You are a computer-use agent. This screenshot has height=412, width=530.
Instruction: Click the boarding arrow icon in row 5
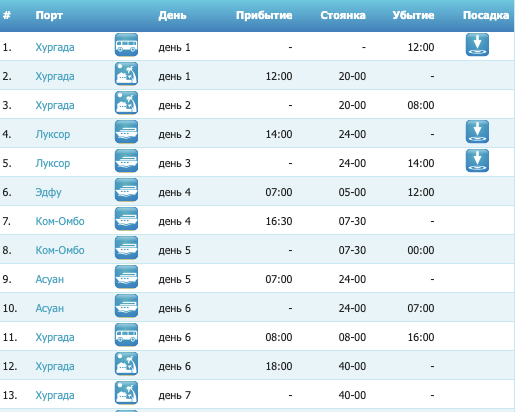[477, 161]
